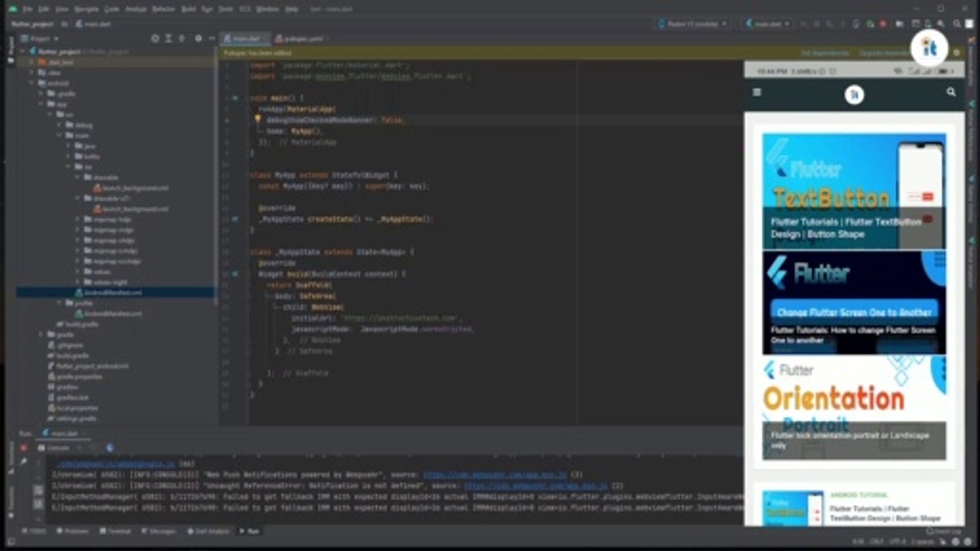Open Project panel gear settings

(198, 38)
